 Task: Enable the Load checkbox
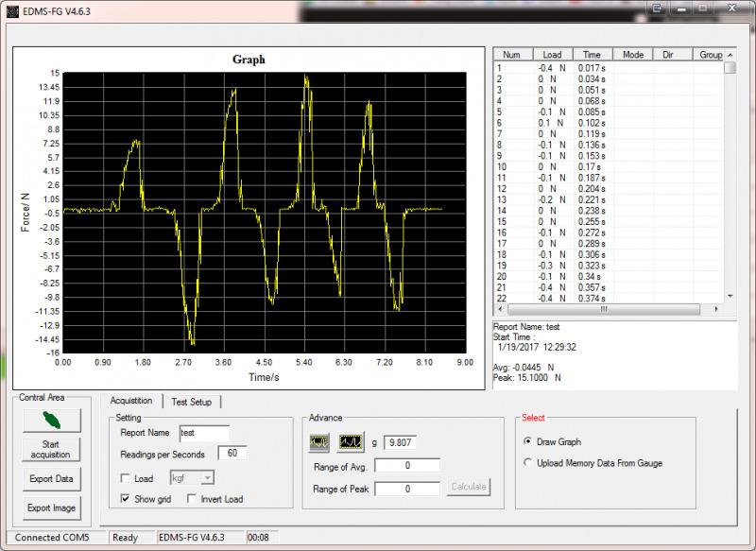(126, 478)
